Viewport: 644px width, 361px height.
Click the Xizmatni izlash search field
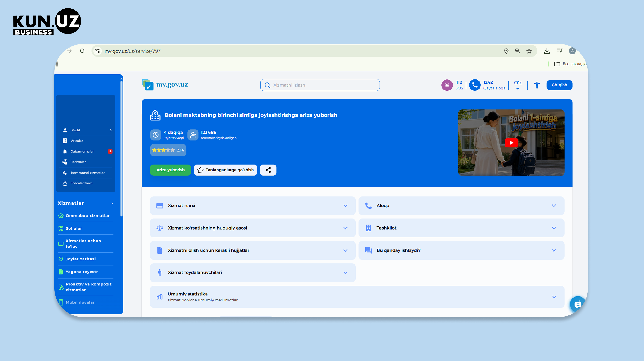point(320,85)
